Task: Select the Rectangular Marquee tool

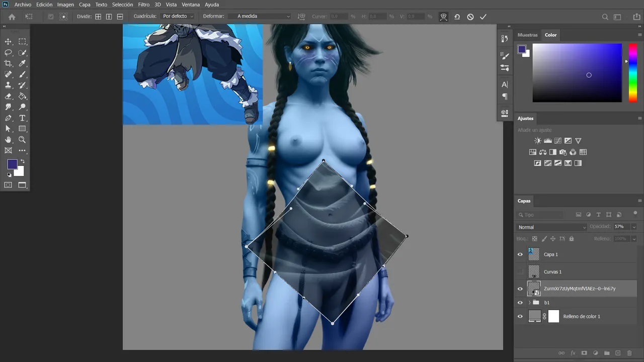Action: coord(23,42)
